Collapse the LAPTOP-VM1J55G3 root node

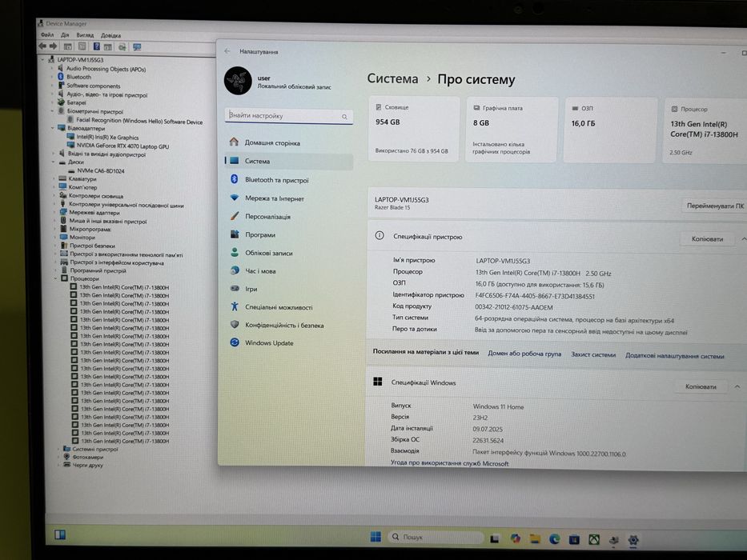(x=43, y=59)
